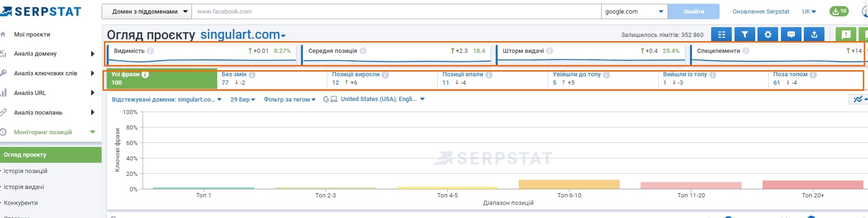Click info icon next to Позиції впали
The width and height of the screenshot is (868, 218).
point(489,75)
